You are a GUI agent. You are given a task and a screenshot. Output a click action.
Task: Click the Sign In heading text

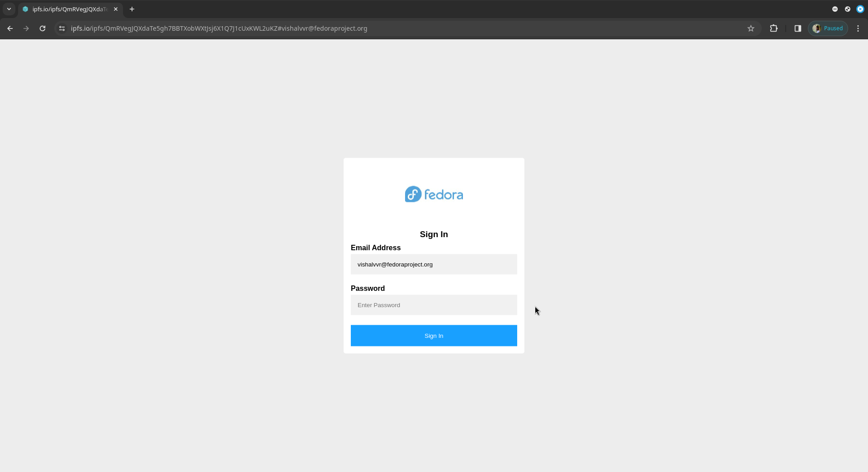tap(434, 234)
